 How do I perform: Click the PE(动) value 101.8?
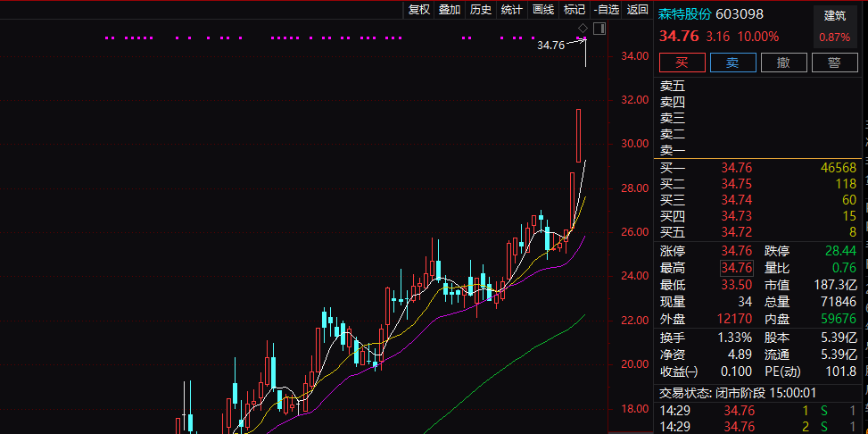(x=841, y=371)
